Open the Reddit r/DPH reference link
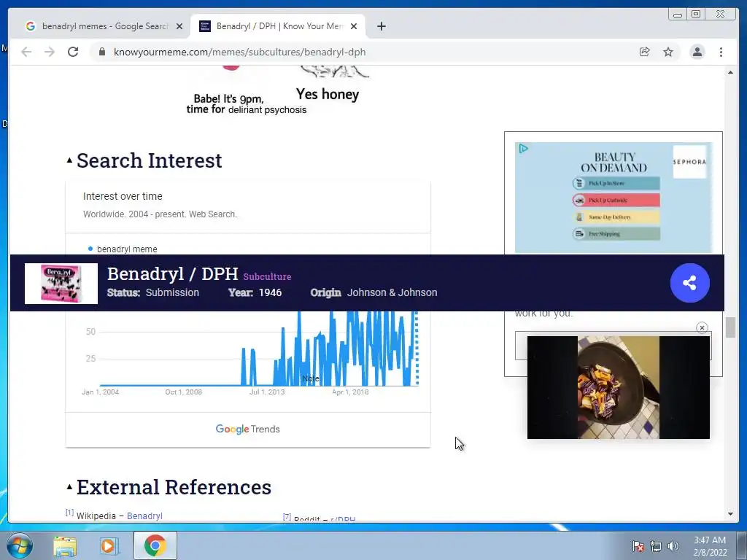This screenshot has width=747, height=560. (343, 518)
